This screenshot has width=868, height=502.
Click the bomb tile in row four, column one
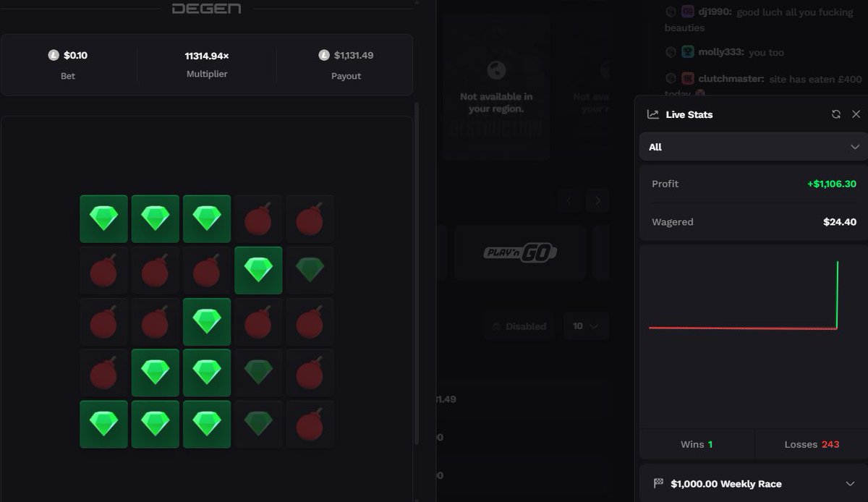pyautogui.click(x=103, y=373)
